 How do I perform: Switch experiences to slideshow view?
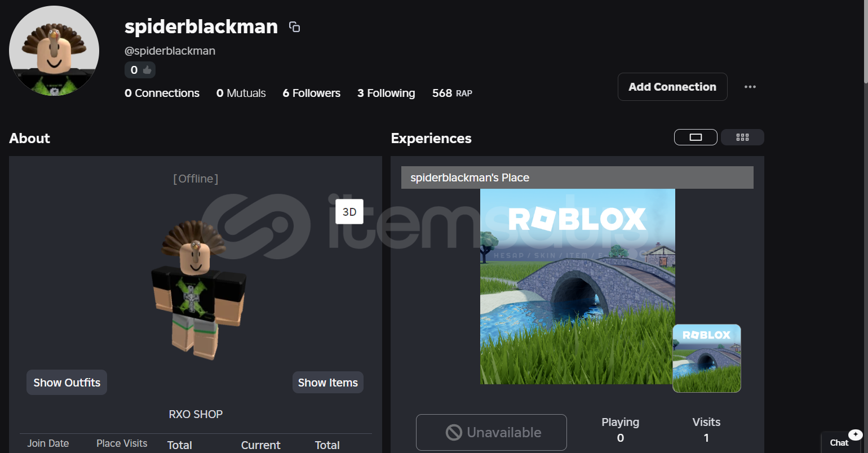coord(696,137)
